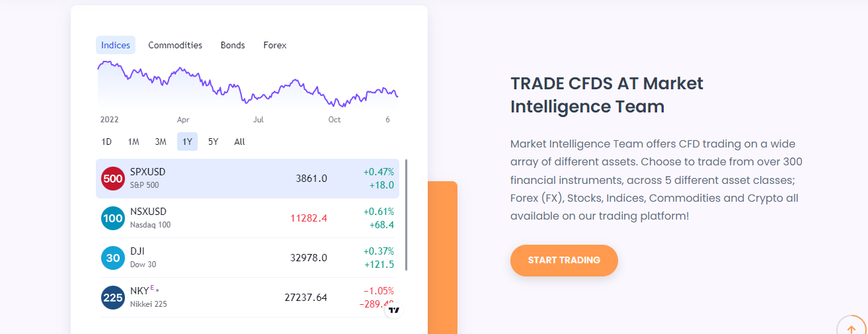868x334 pixels.
Task: Set chart range to 1D
Action: click(106, 142)
